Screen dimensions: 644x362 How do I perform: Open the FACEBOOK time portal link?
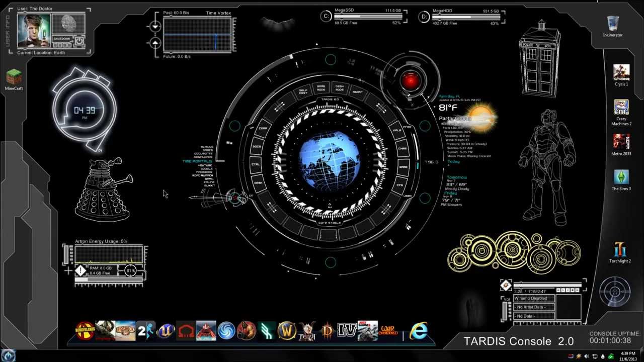204,172
